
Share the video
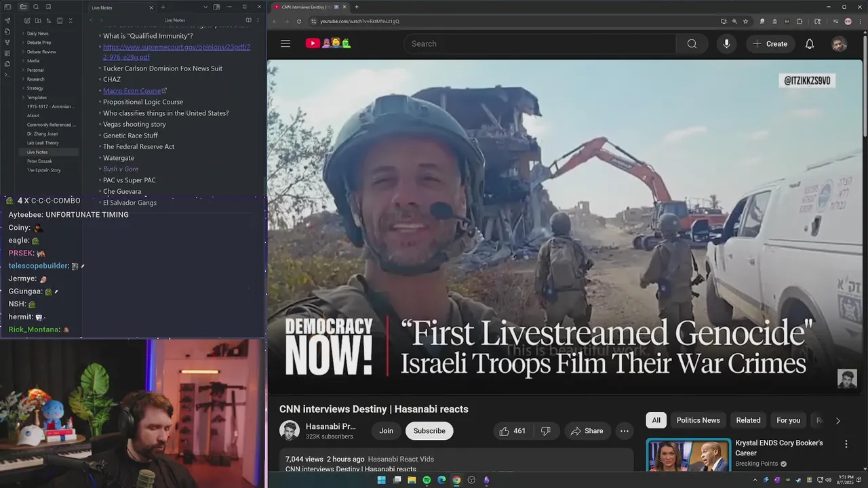pyautogui.click(x=587, y=431)
